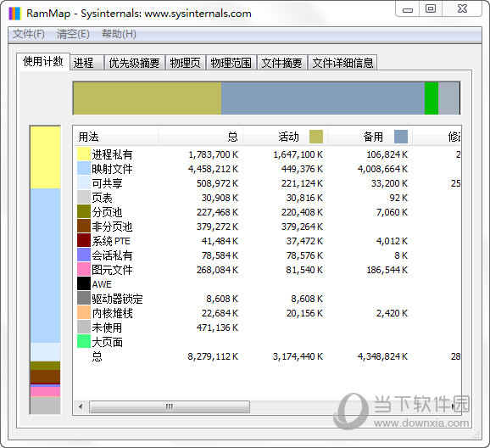Image resolution: width=490 pixels, height=448 pixels.
Task: Select the 驱动器锁定 row label
Action: 117,299
